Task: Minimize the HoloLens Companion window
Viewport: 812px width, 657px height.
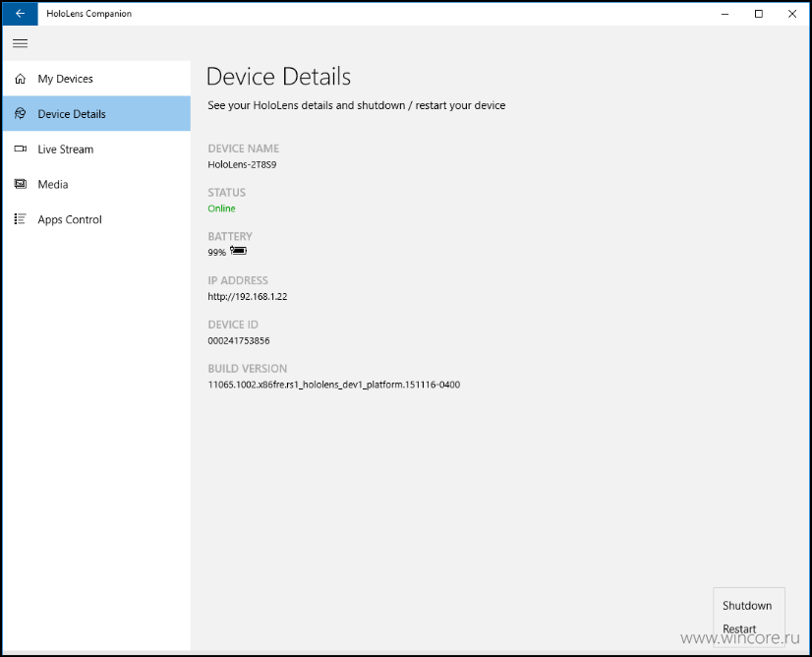Action: (725, 14)
